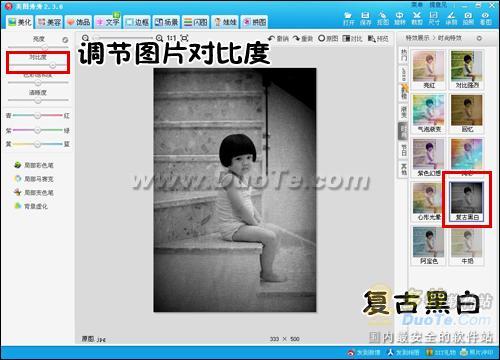Click the reset icon beside 亮度

(x=65, y=40)
